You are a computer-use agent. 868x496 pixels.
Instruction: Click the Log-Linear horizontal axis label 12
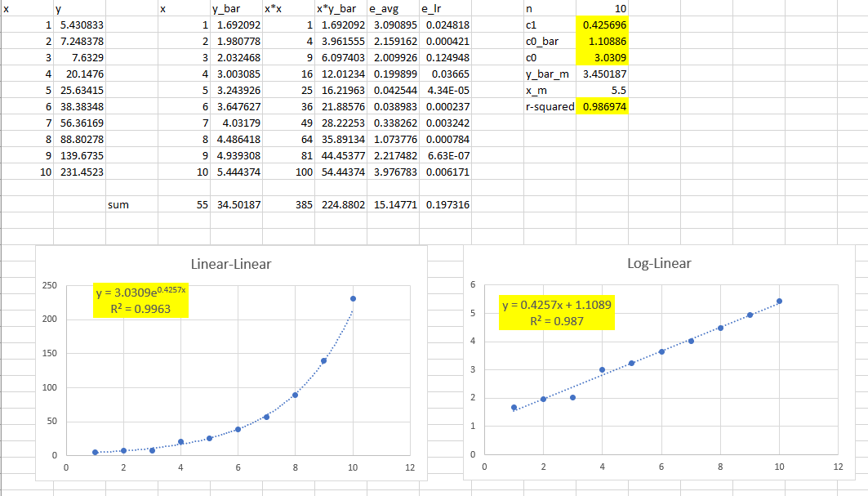point(838,467)
